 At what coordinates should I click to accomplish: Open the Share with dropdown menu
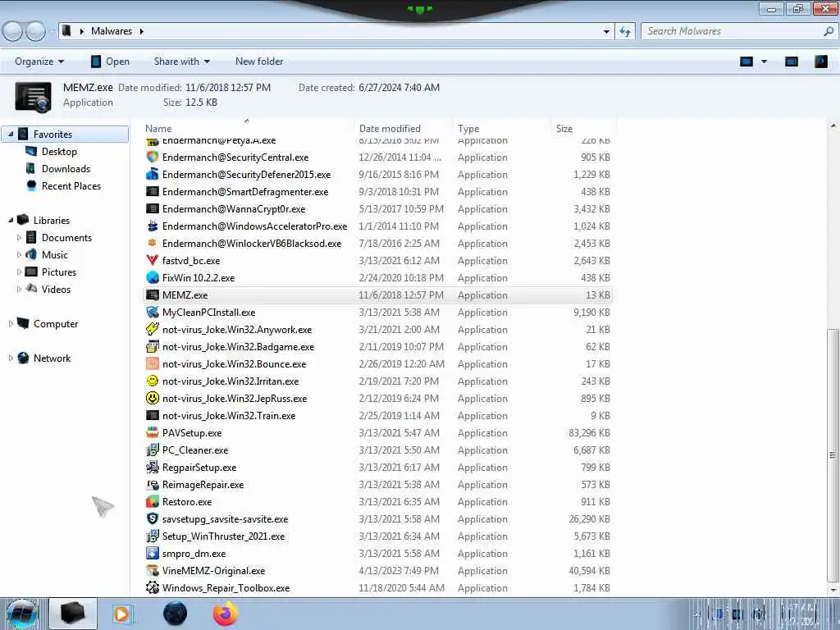(181, 62)
